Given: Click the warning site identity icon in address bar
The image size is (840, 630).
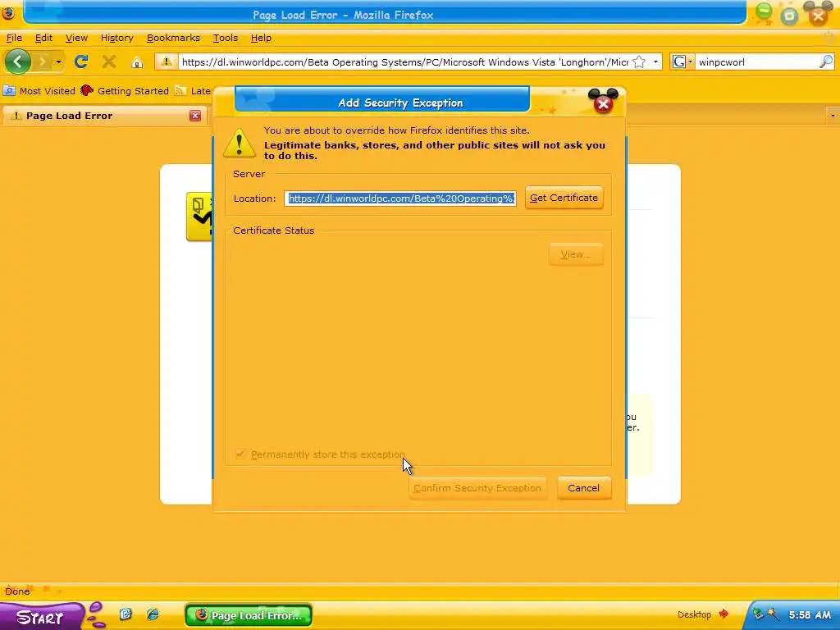Looking at the screenshot, I should (167, 62).
